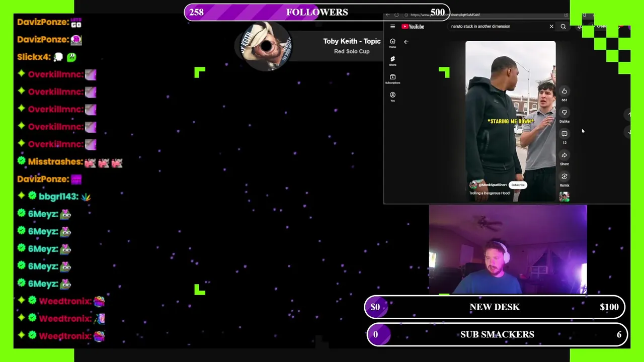This screenshot has width=644, height=362.
Task: Reload the page with browser refresh icon
Action: click(396, 15)
